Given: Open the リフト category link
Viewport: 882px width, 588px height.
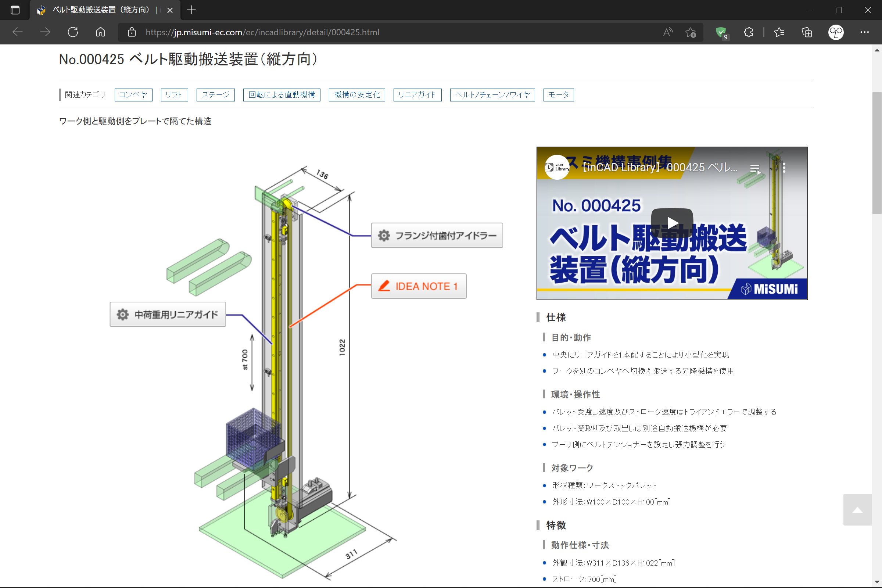Looking at the screenshot, I should [174, 95].
